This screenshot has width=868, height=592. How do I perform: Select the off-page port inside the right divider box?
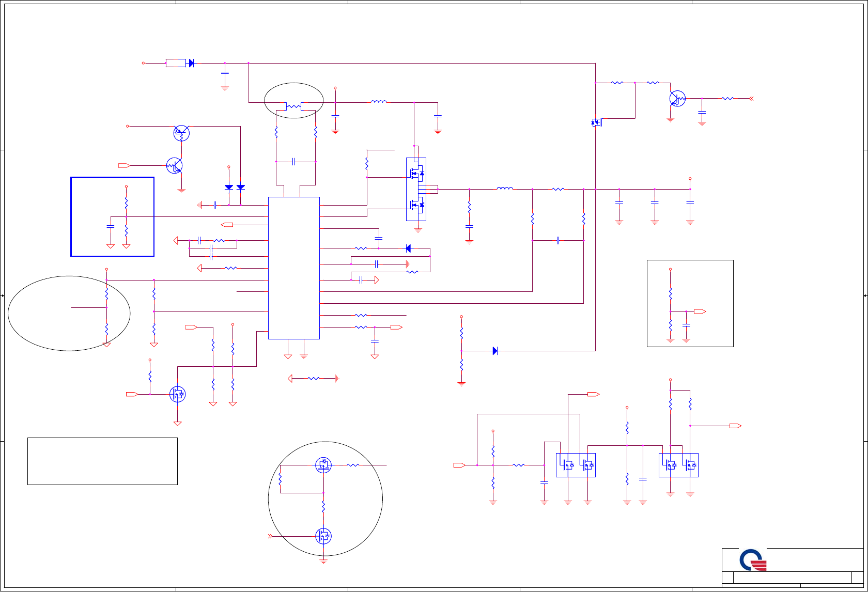click(x=700, y=311)
